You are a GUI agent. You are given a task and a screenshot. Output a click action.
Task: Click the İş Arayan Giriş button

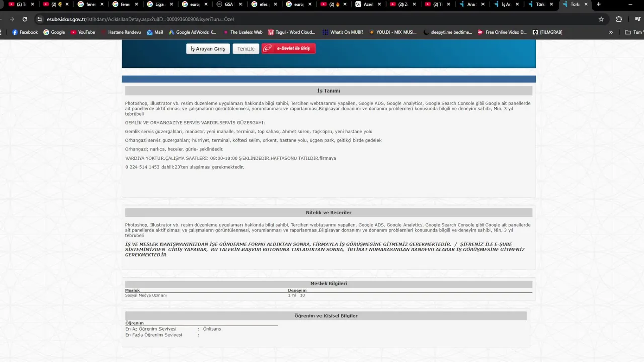tap(208, 49)
